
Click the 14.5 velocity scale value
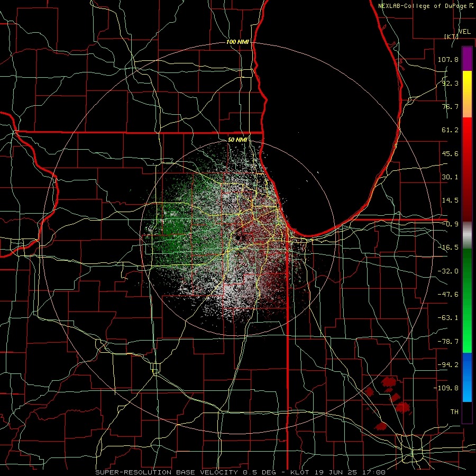click(x=450, y=200)
